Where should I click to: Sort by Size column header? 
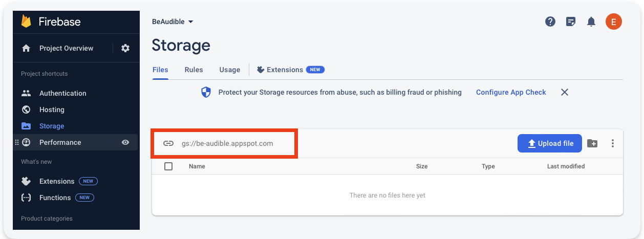pos(422,166)
